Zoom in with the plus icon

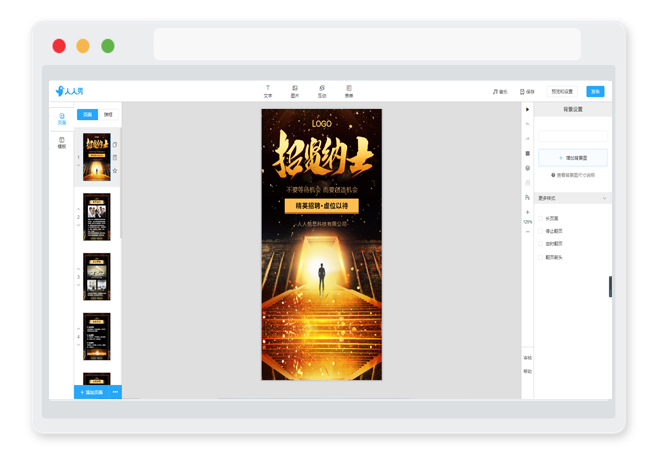[527, 212]
